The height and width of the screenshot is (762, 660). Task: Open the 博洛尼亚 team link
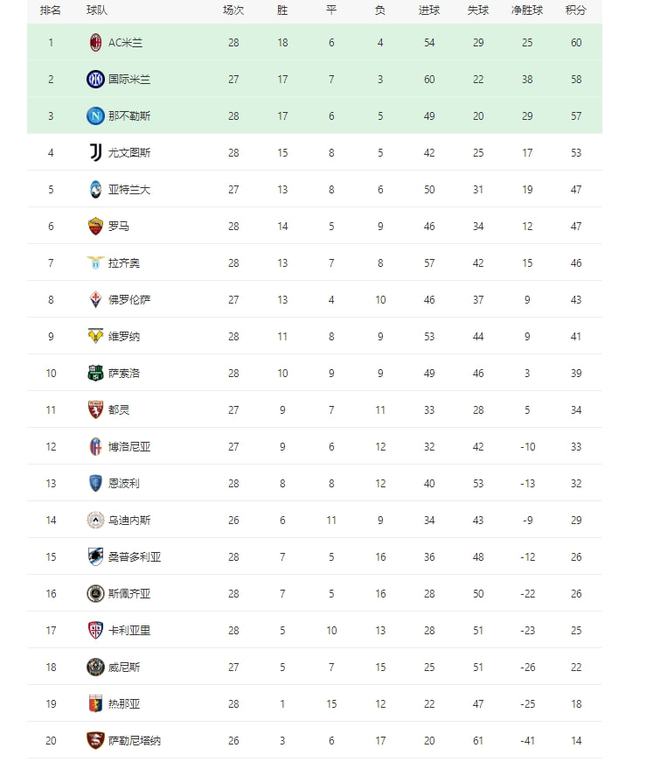click(129, 447)
